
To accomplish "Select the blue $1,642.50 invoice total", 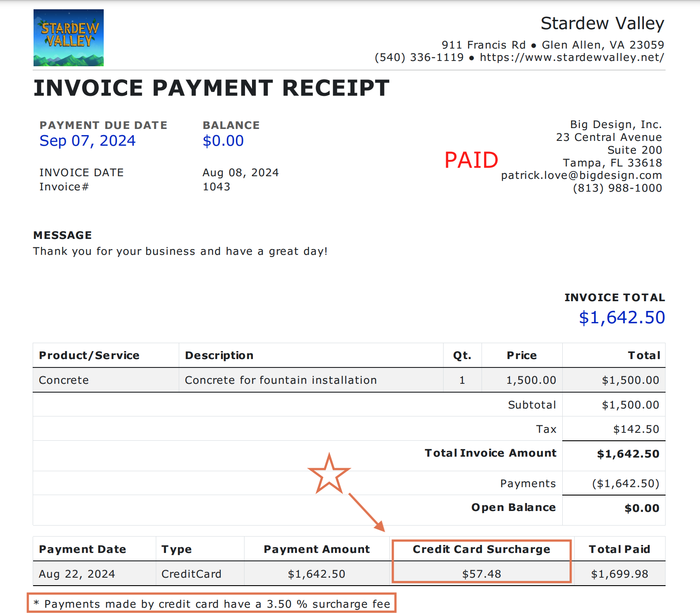I will (622, 318).
